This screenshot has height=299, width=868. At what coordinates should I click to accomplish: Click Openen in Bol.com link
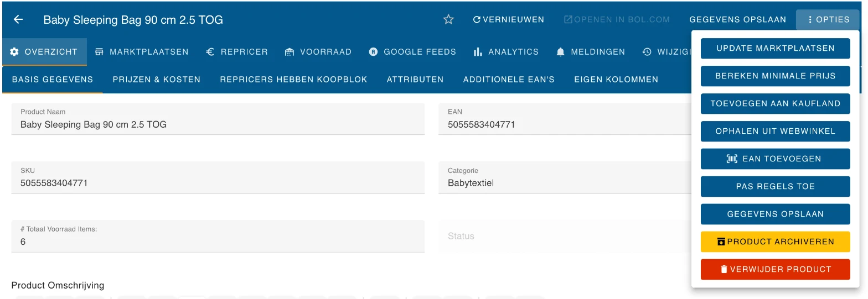click(x=617, y=19)
